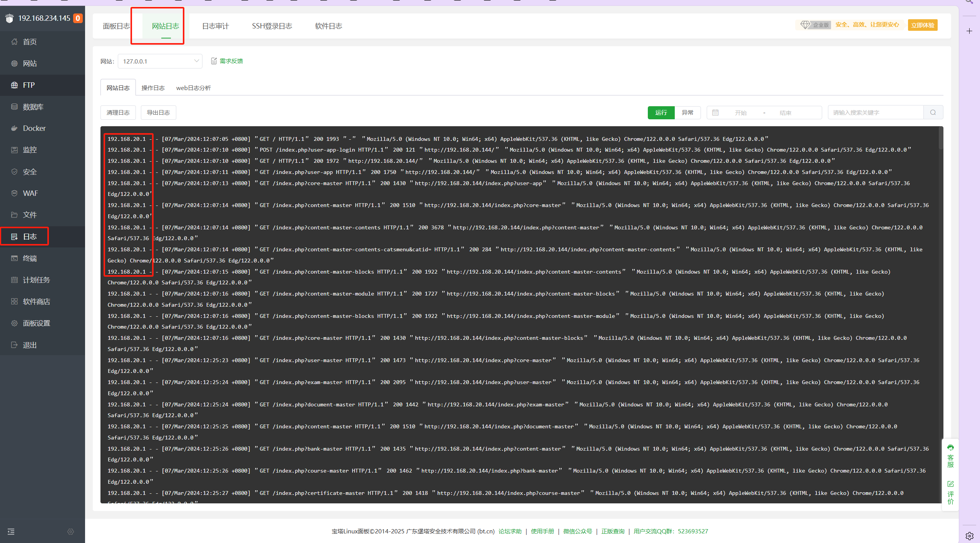980x543 pixels.
Task: Switch to the 异常 log status
Action: (x=687, y=112)
